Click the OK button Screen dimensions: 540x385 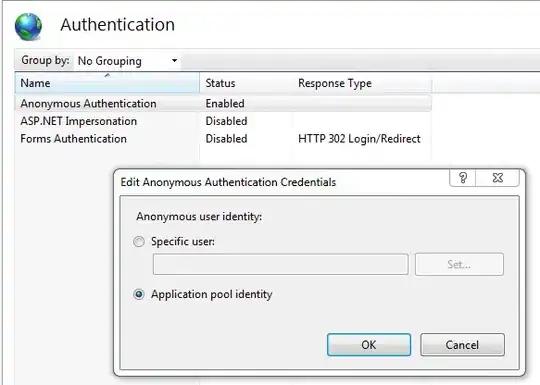(369, 344)
